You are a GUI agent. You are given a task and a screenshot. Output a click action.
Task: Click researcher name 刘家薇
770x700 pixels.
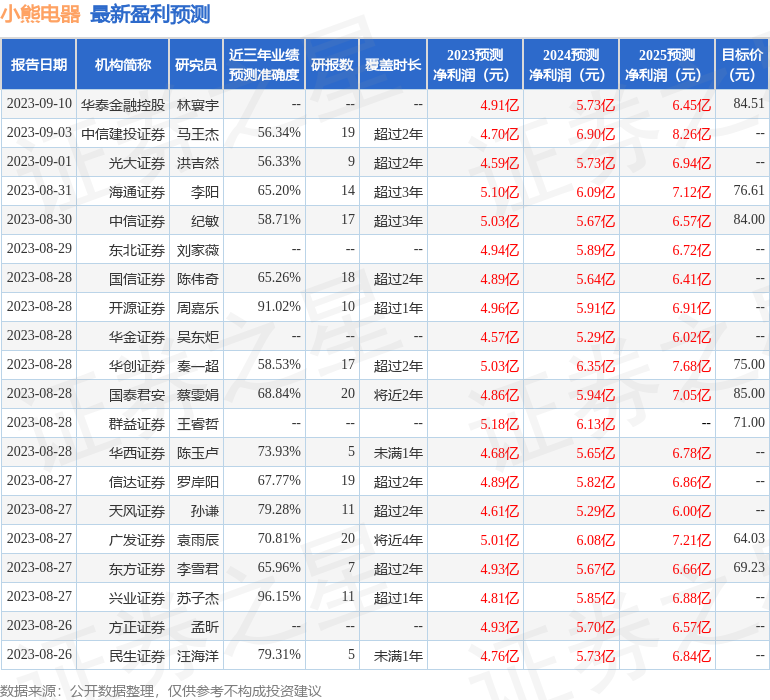pyautogui.click(x=198, y=250)
